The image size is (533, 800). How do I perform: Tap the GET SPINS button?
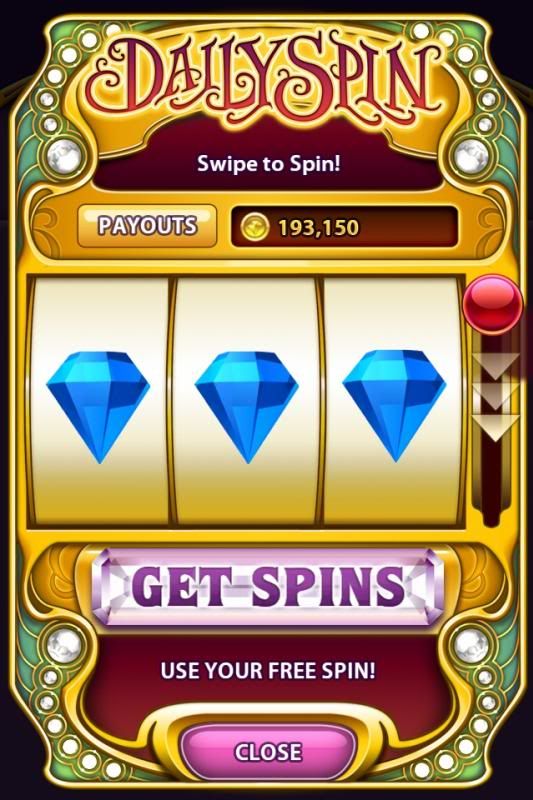(x=269, y=587)
